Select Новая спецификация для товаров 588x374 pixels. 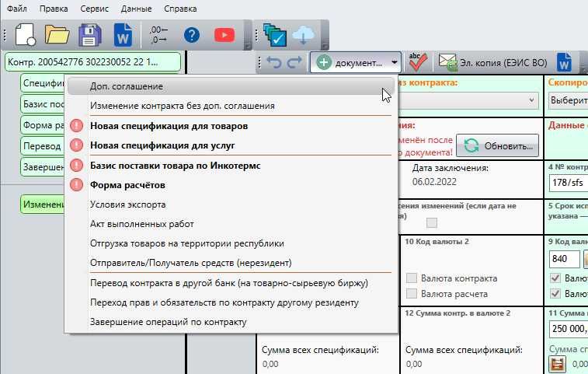coord(231,126)
